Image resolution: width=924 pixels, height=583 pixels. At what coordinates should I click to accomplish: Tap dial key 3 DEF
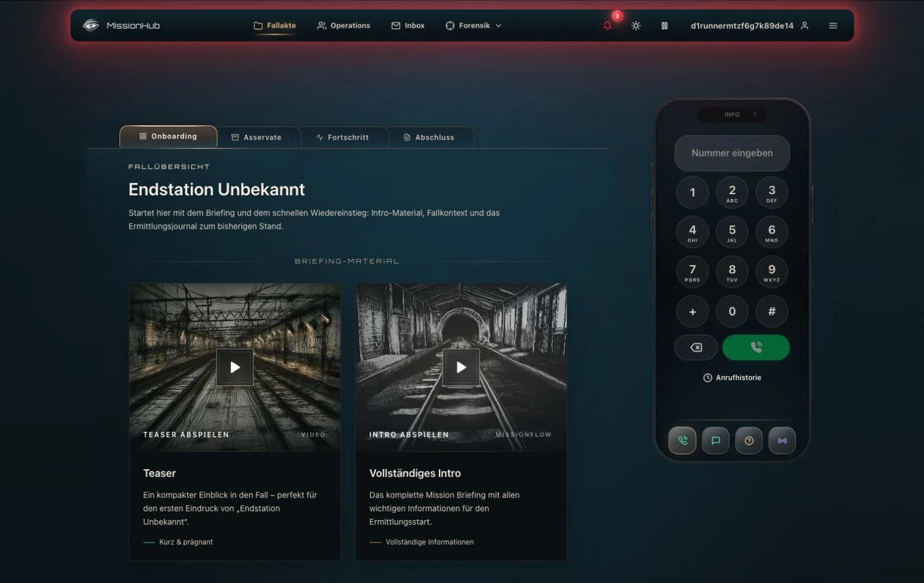point(772,193)
